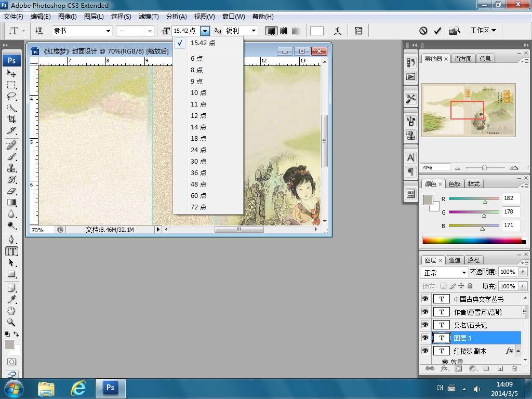This screenshot has height=399, width=532.
Task: Change the text orientation
Action: 39,31
